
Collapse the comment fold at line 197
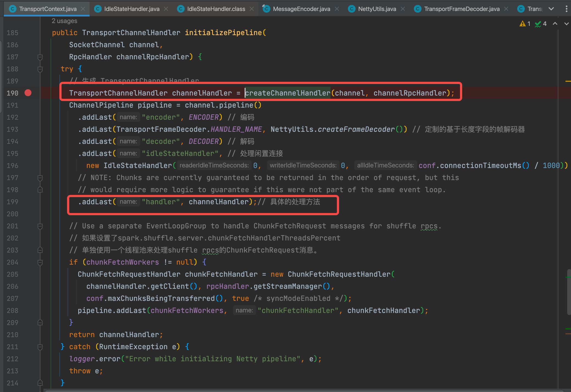(x=40, y=178)
